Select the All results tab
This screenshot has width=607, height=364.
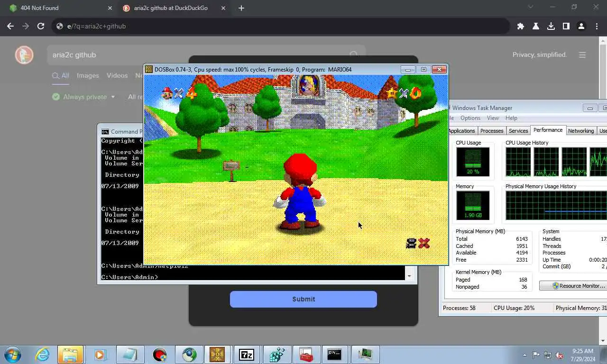61,75
